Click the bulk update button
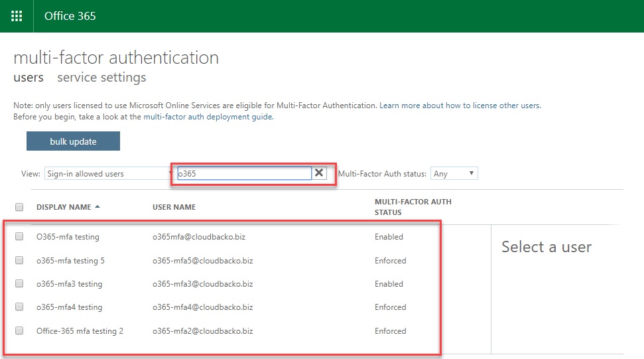 point(73,141)
